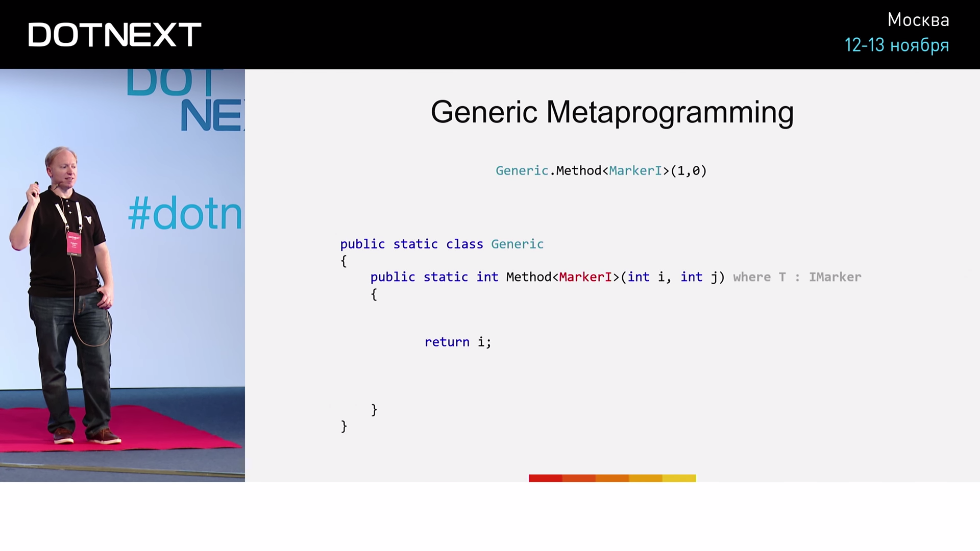The height and width of the screenshot is (551, 980).
Task: Click the DotNext conference logo
Action: 115,34
